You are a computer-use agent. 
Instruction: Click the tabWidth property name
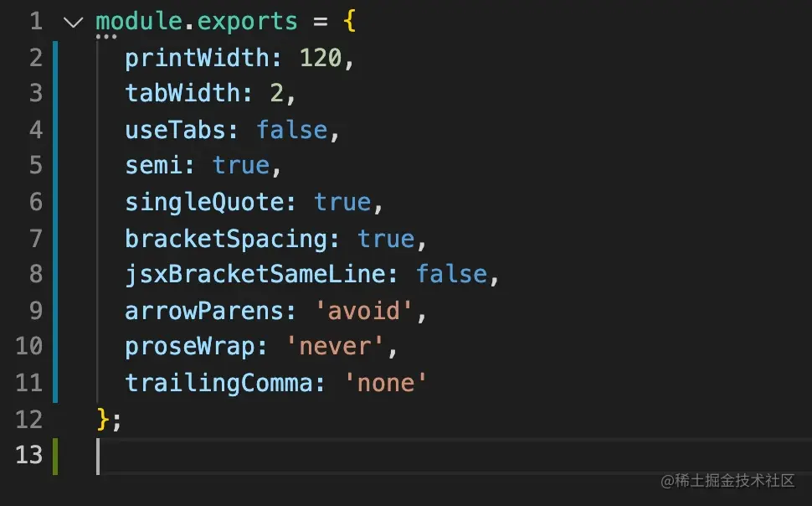tap(182, 94)
